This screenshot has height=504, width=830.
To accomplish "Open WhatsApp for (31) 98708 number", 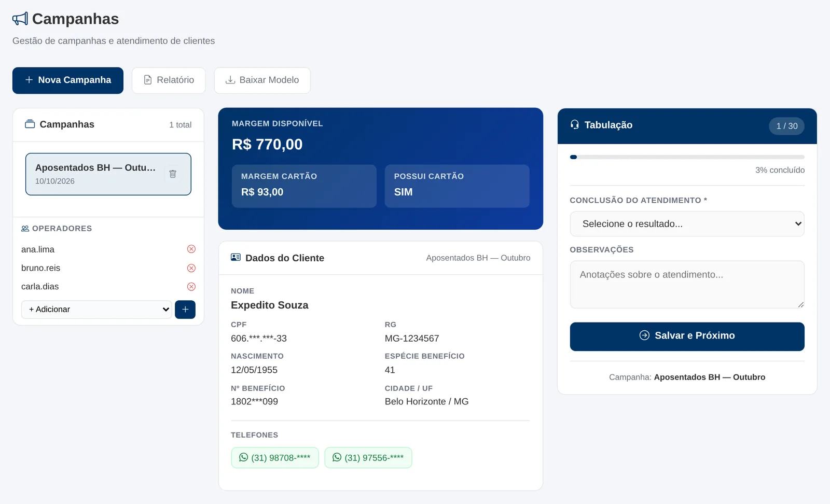I will pyautogui.click(x=275, y=458).
